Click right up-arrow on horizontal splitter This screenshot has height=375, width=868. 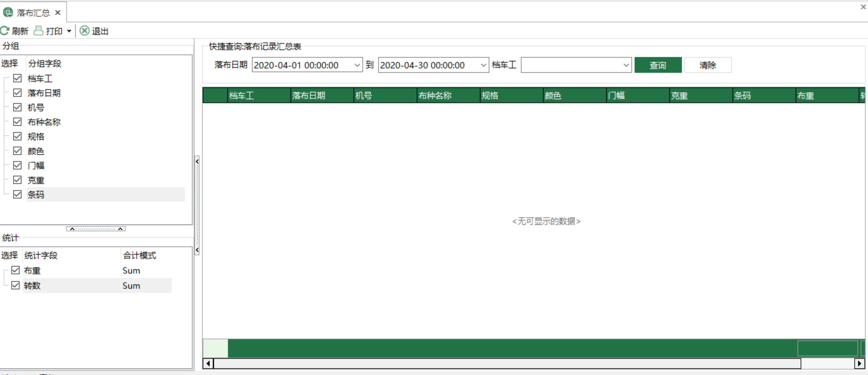[x=120, y=229]
